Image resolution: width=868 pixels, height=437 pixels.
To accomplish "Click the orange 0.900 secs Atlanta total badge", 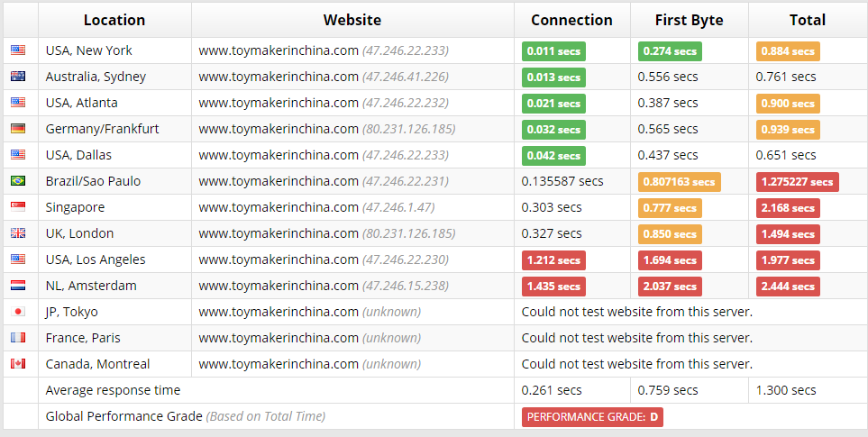I will pyautogui.click(x=788, y=104).
